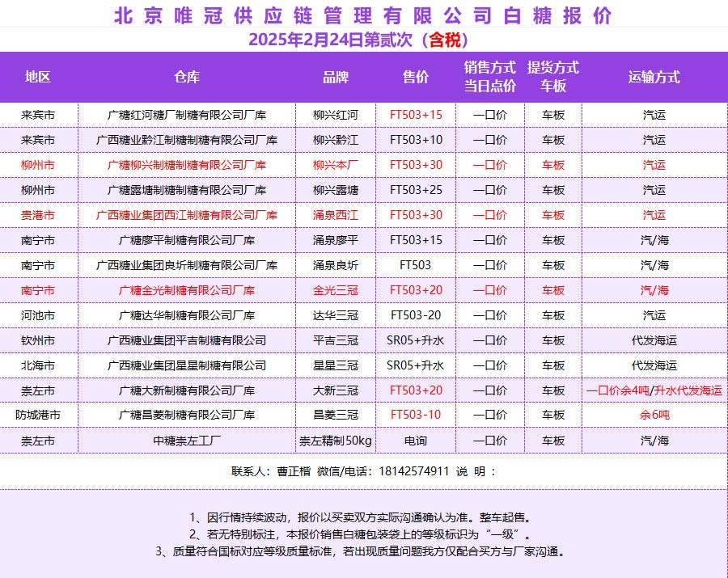Select the 仓库 column header
This screenshot has width=728, height=578.
(x=187, y=78)
